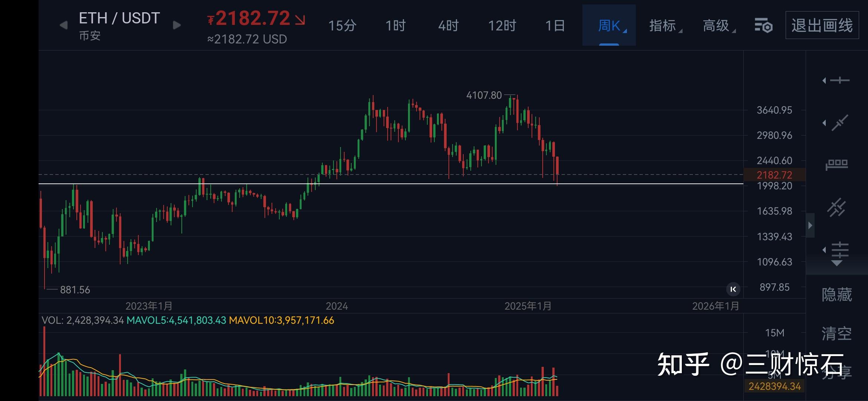The height and width of the screenshot is (401, 868).
Task: Select the parallel channel drawing tool
Action: tap(837, 208)
